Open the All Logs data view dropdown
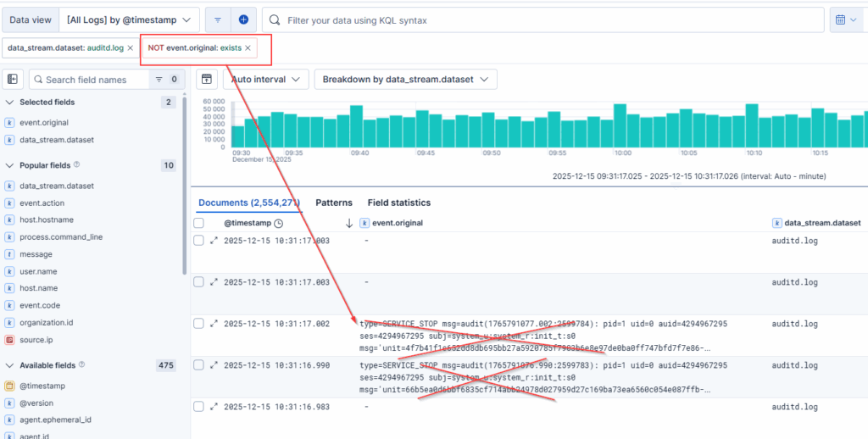Viewport: 868px width, 439px height. tap(132, 19)
